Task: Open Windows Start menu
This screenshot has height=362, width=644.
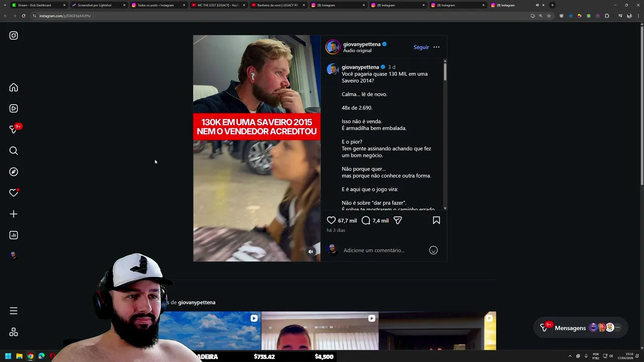Action: click(9, 356)
